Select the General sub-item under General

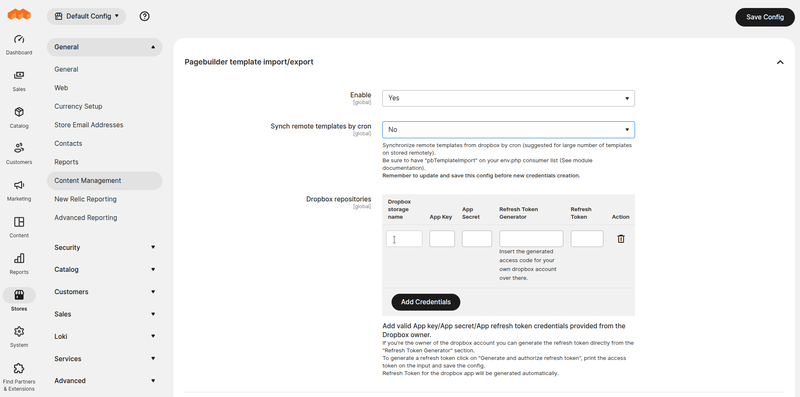66,69
